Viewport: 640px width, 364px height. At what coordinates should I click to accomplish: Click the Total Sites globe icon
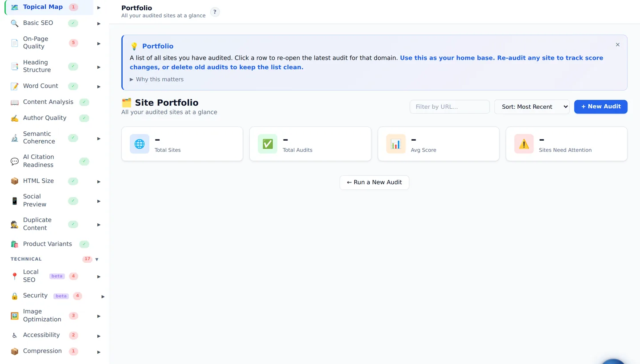point(140,144)
